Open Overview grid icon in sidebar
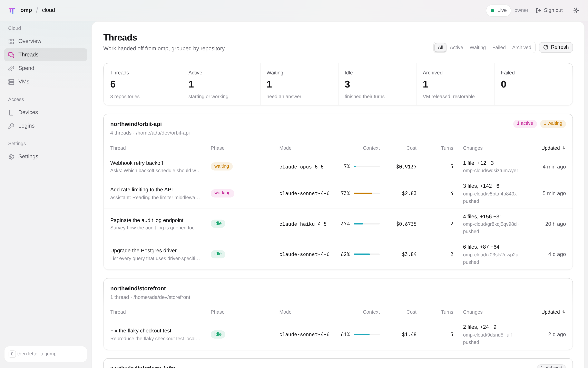This screenshot has width=588, height=368. 11,41
